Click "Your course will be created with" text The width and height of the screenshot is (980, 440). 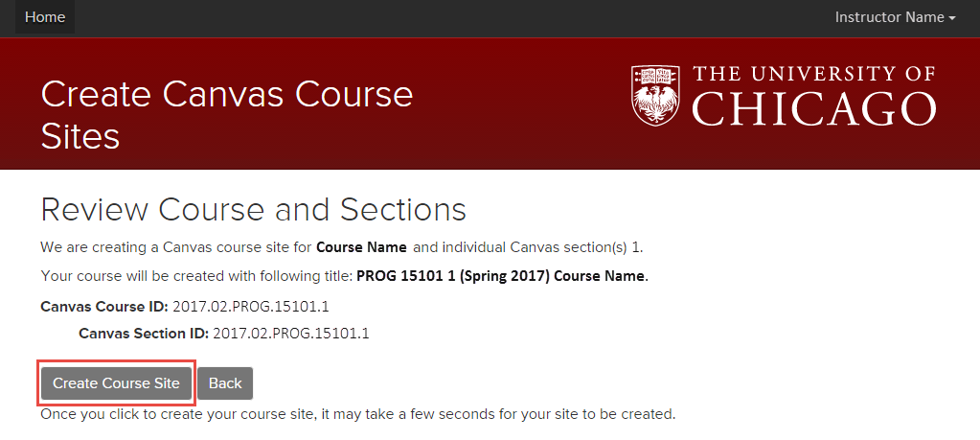[196, 277]
